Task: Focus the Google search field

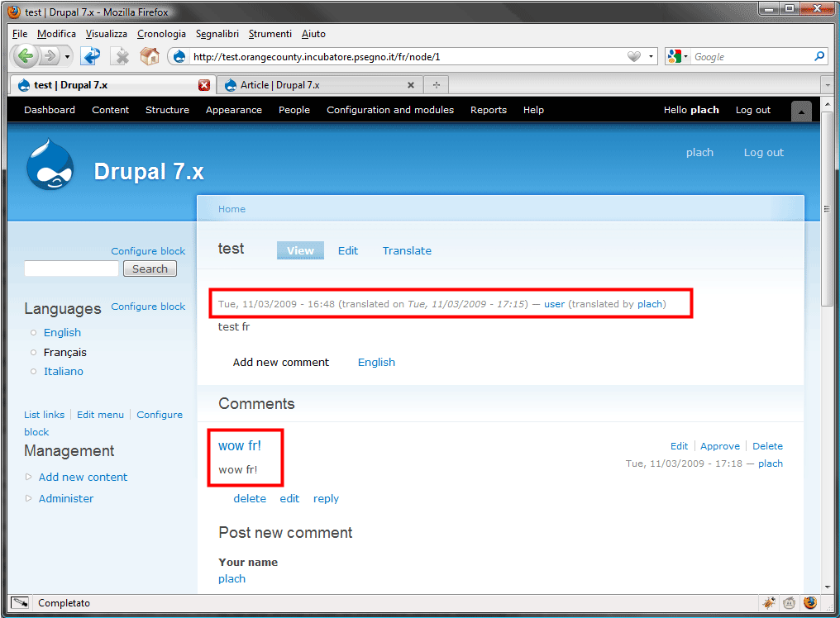Action: tap(752, 56)
